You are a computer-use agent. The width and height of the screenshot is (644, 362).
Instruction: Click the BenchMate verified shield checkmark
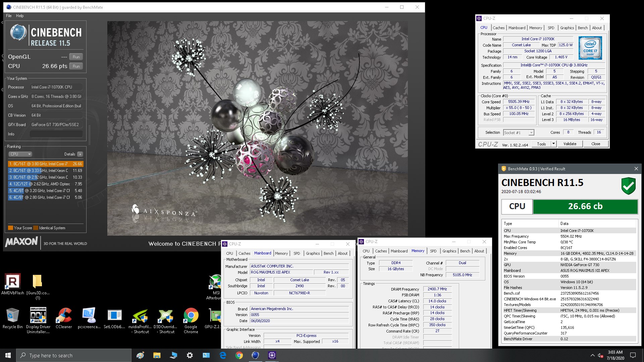tap(628, 186)
